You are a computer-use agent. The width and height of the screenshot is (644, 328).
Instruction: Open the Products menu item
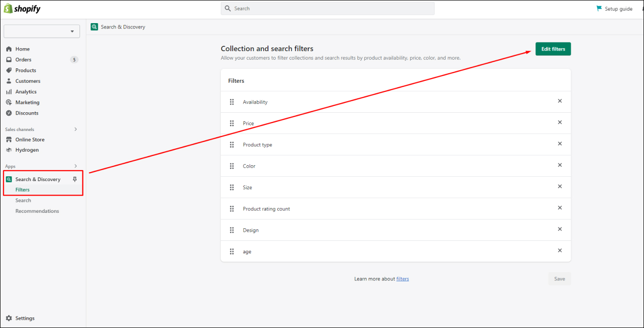[x=26, y=70]
